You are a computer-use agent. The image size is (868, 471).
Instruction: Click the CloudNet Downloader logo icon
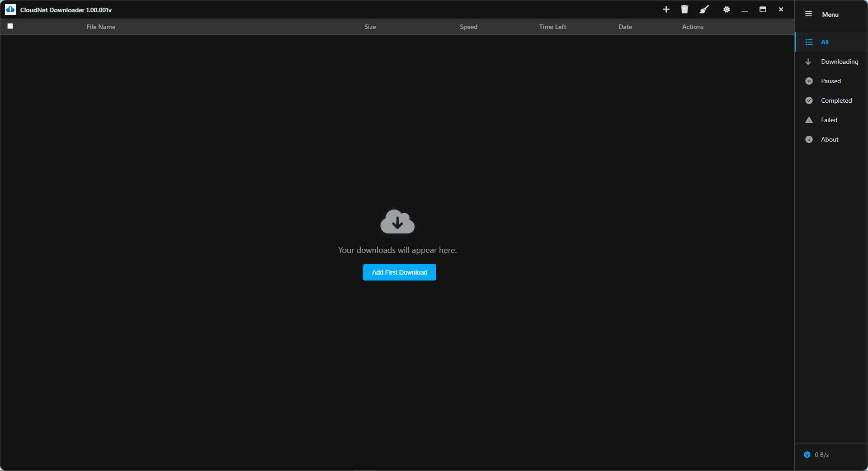coord(10,10)
